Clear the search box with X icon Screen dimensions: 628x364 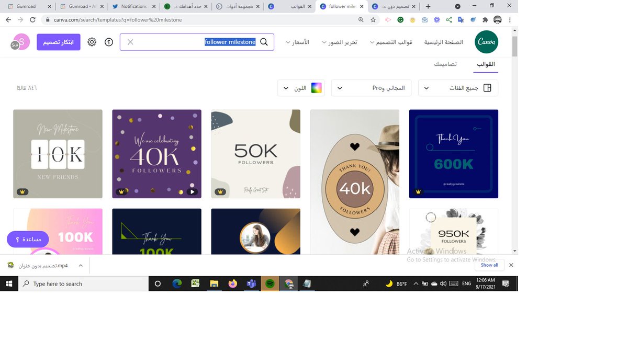tap(130, 42)
